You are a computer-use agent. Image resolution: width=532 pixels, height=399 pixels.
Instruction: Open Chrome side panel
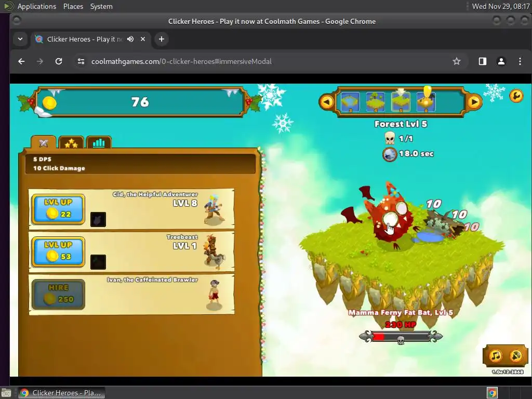(x=483, y=61)
